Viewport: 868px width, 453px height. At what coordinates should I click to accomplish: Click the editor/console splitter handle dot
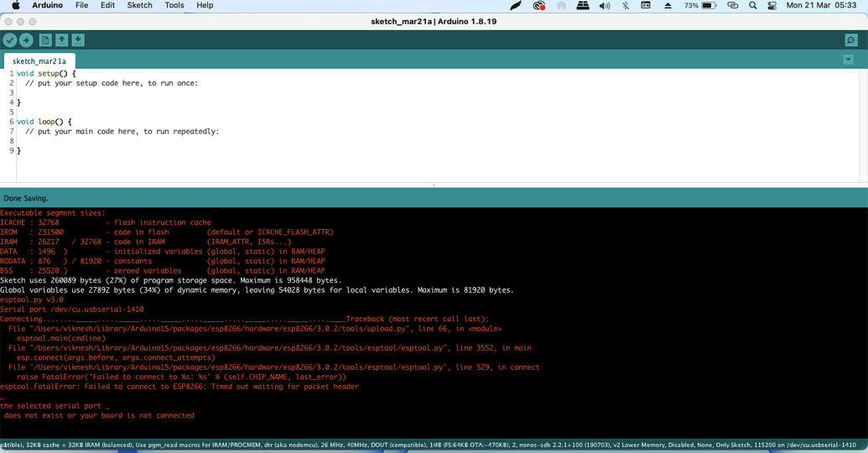[x=434, y=185]
